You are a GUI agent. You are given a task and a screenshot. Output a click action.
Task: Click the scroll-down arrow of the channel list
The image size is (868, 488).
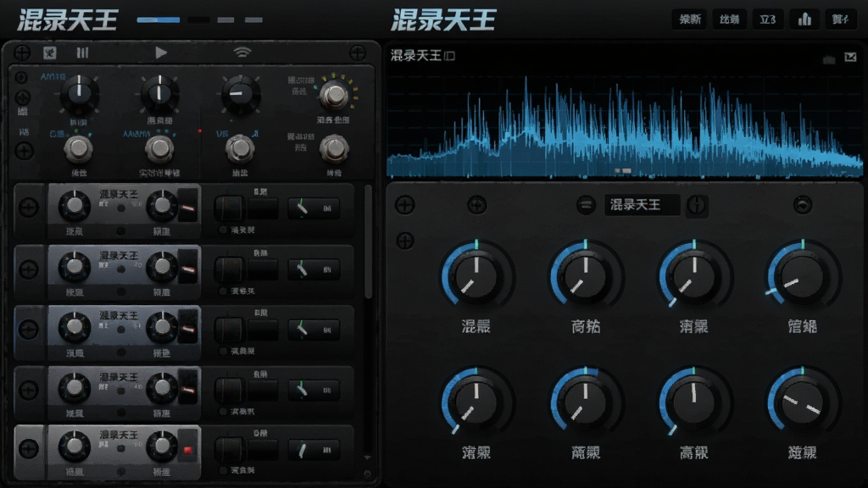click(367, 458)
